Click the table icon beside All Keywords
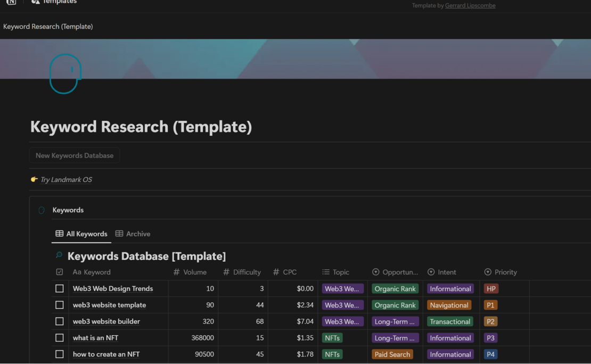Image resolution: width=591 pixels, height=364 pixels. click(59, 234)
